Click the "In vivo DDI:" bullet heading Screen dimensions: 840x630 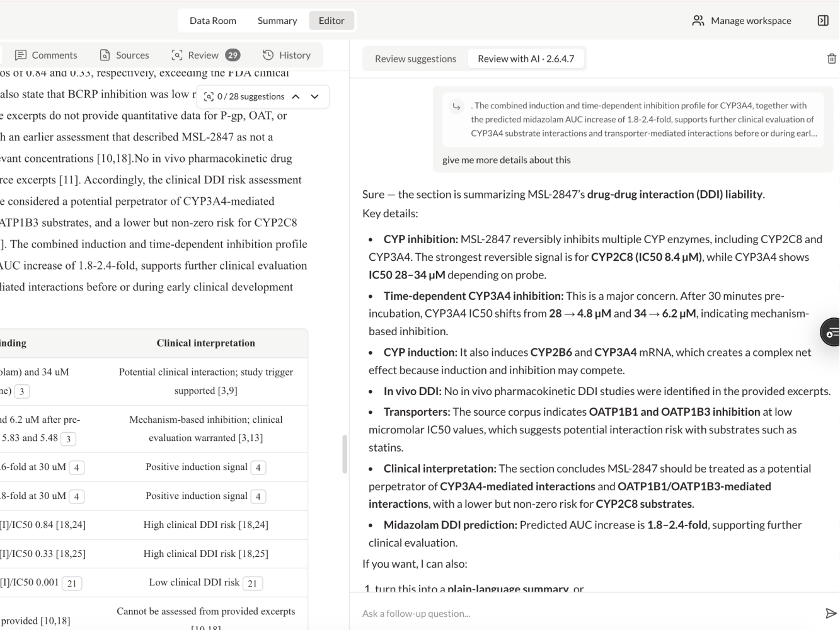[413, 391]
